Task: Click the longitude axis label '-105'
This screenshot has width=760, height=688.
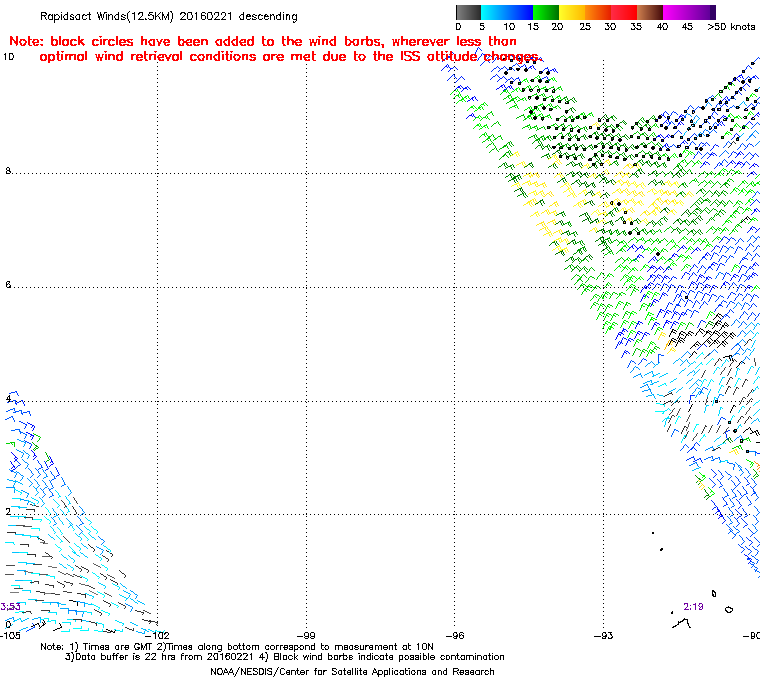Action: 11,635
